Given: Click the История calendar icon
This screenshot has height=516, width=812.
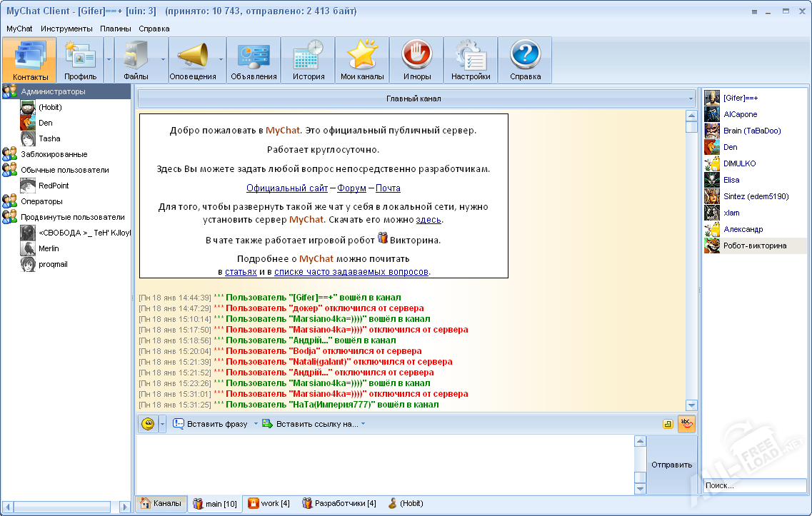Looking at the screenshot, I should click(x=309, y=60).
